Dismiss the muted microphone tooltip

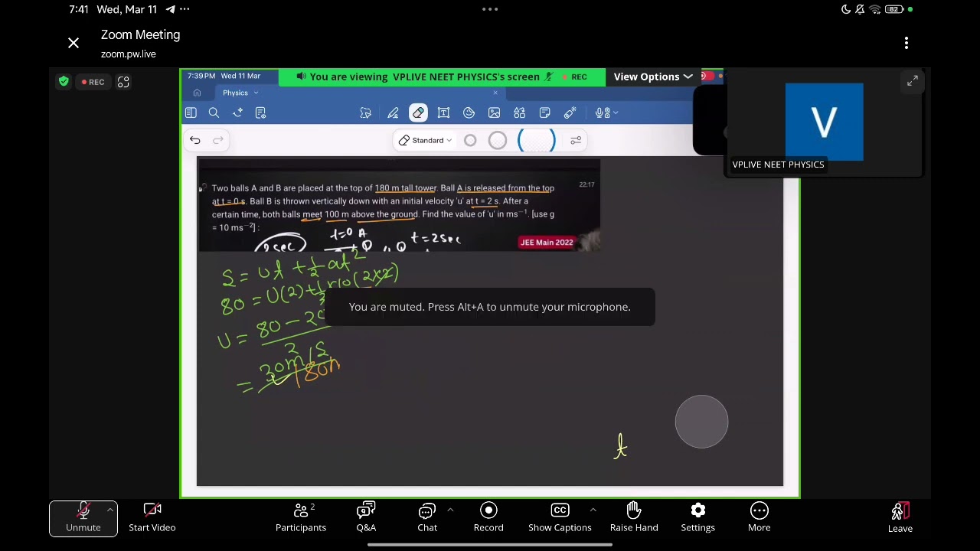pyautogui.click(x=490, y=307)
